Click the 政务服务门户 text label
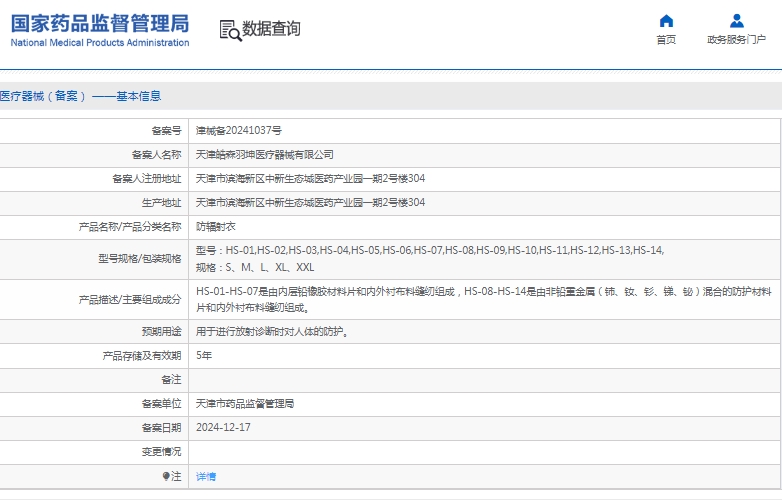Viewport: 782px width, 500px height. (x=737, y=40)
